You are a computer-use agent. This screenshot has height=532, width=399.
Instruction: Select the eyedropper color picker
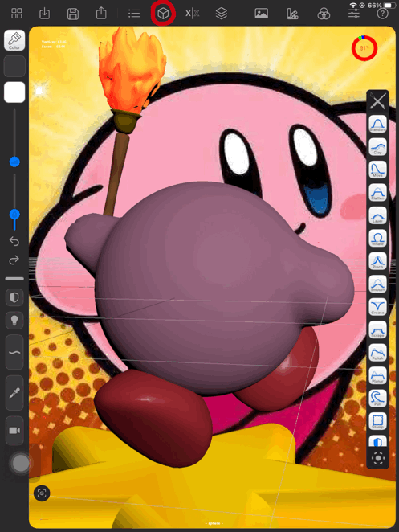(x=14, y=393)
